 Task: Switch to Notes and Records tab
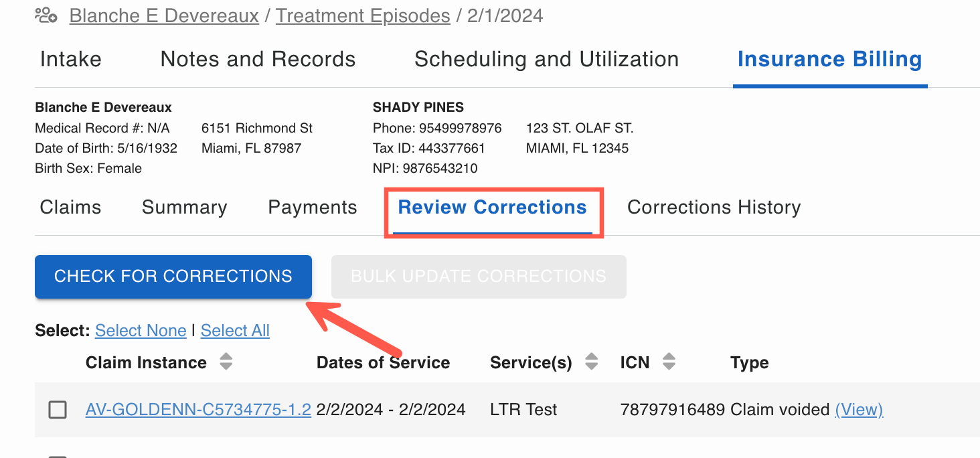(258, 60)
